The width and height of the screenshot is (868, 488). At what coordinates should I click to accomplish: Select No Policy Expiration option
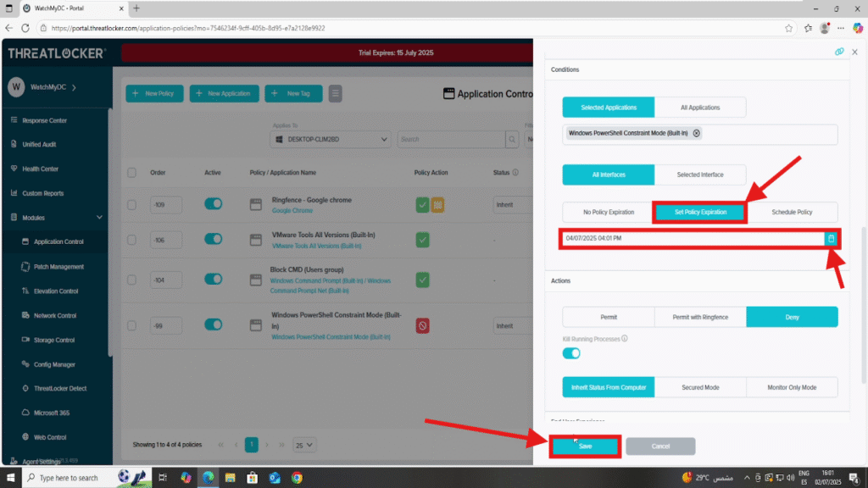[x=609, y=213]
